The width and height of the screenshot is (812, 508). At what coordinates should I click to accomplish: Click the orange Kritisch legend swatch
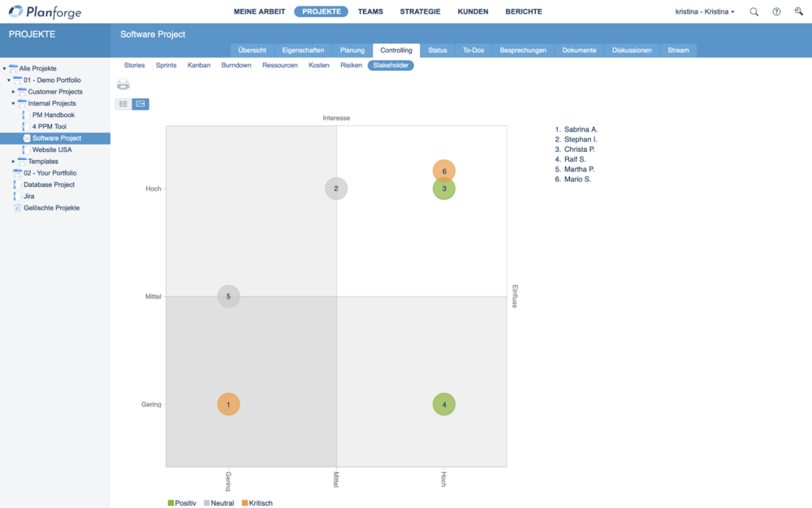coord(244,503)
